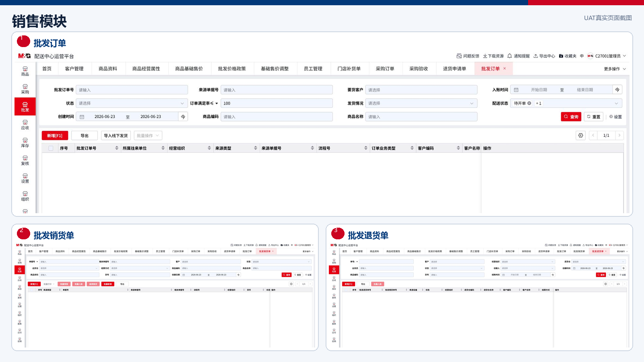Open 库存 module in 批发订单 sidebar
Viewport: 644px width, 362px height.
[x=25, y=142]
